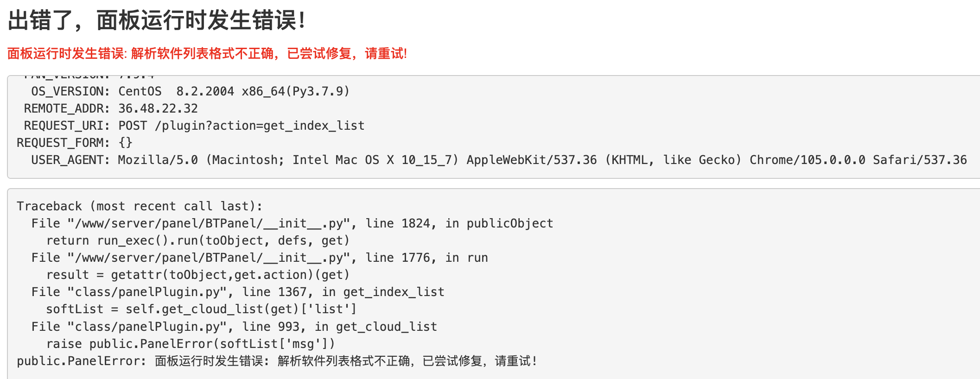Click the partially hidden PAN_VERSION line at top of info box
Screen dimensions: 980x379
pyautogui.click(x=88, y=77)
